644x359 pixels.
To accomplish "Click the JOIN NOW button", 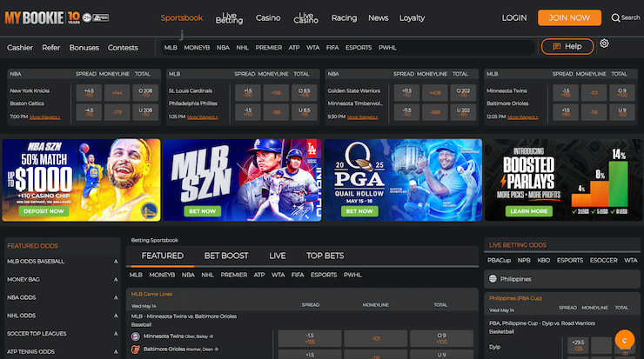I will coord(569,18).
